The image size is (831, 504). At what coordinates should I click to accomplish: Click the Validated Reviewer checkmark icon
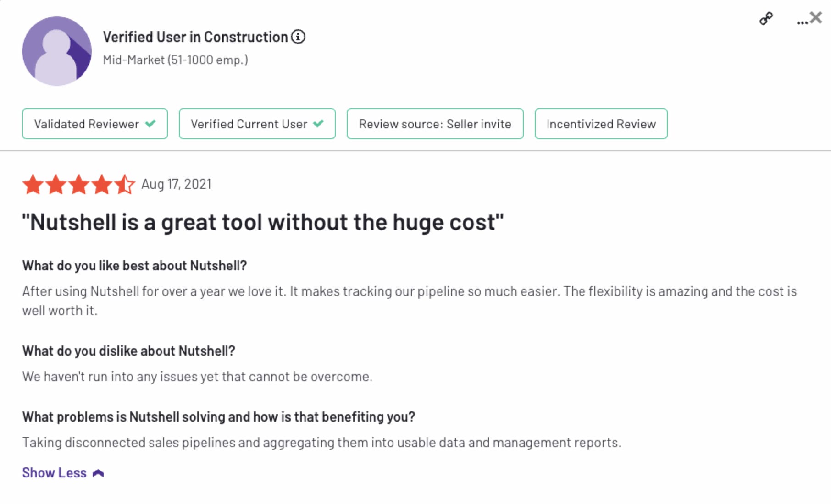[x=150, y=124]
